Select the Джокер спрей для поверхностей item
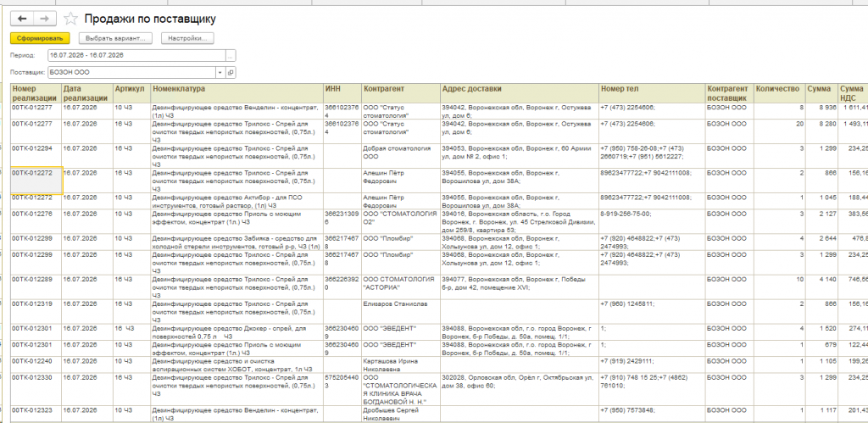Screen dimensions: 868x423 coord(237,331)
